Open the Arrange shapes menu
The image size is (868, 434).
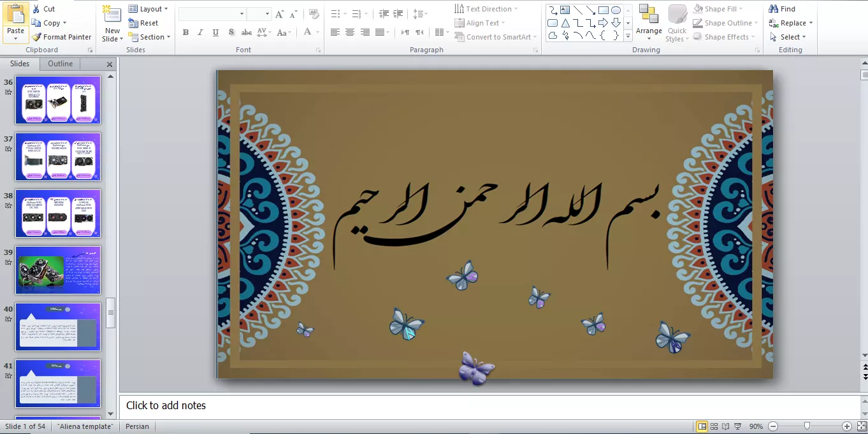(649, 22)
